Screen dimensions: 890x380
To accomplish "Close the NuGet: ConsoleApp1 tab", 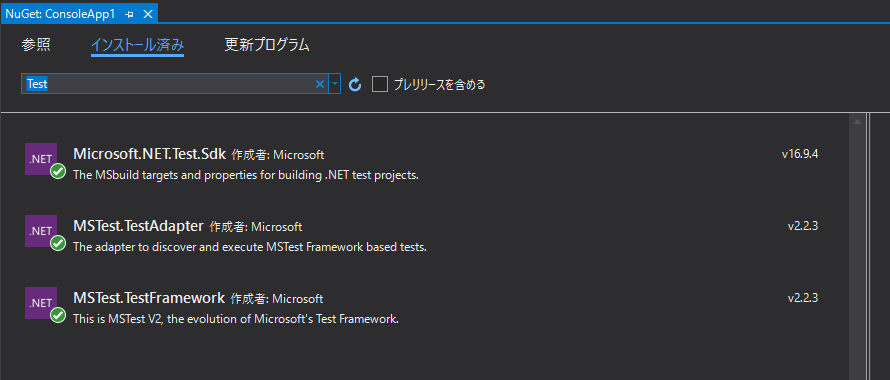I will click(x=148, y=14).
